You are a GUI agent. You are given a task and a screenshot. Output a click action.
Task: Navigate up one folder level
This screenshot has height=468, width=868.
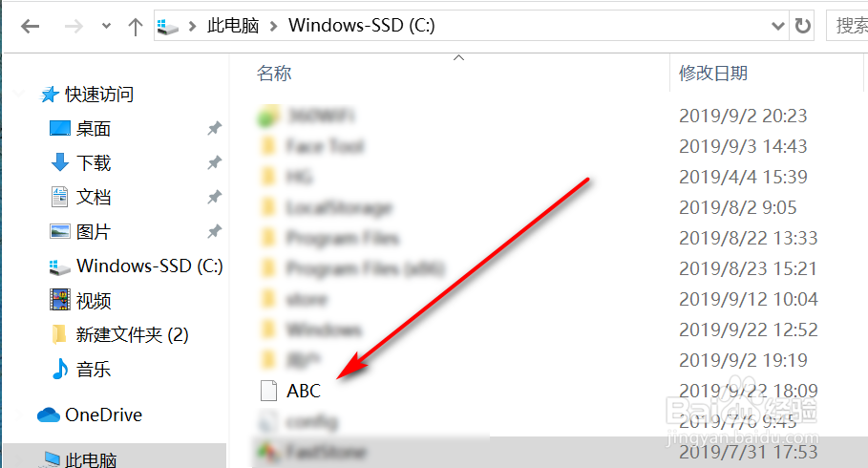pyautogui.click(x=135, y=26)
